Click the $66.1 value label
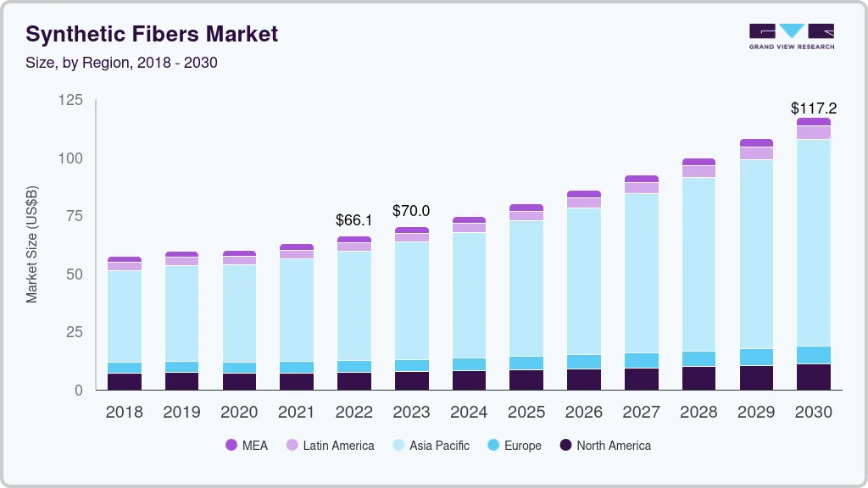 [x=354, y=219]
